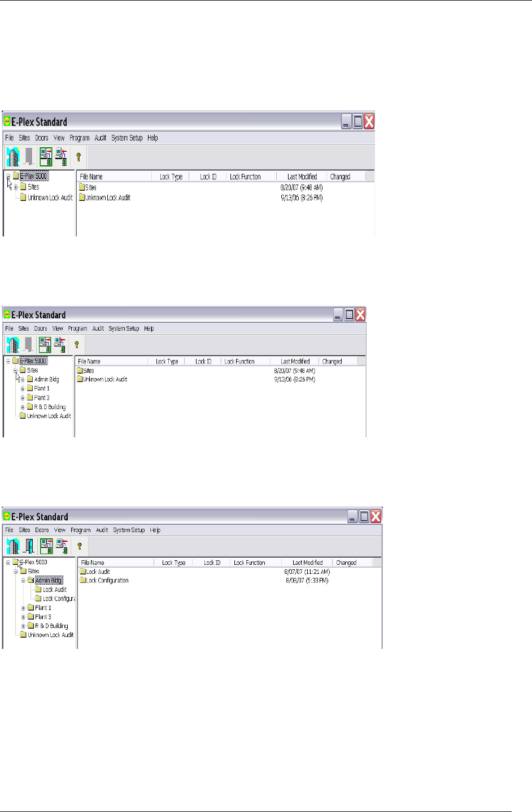This screenshot has width=532, height=812.
Task: Select truncated Lock Configuration tree item in bottom window
Action: pos(59,599)
